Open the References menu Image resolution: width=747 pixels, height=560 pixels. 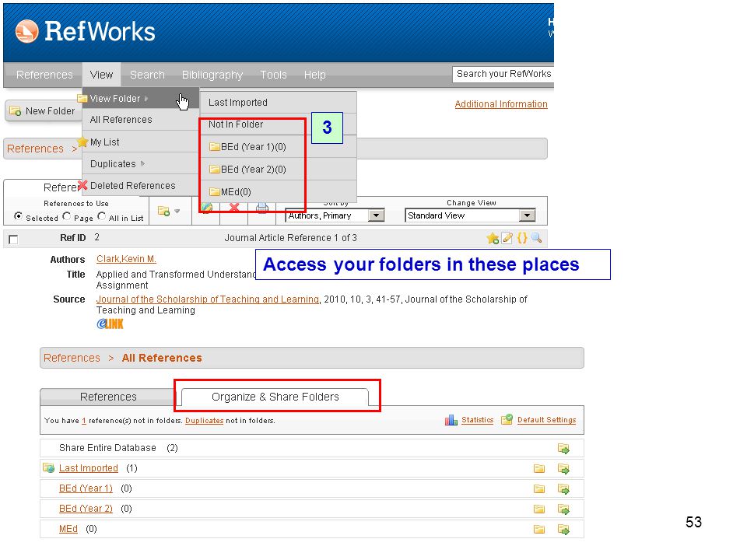coord(44,75)
